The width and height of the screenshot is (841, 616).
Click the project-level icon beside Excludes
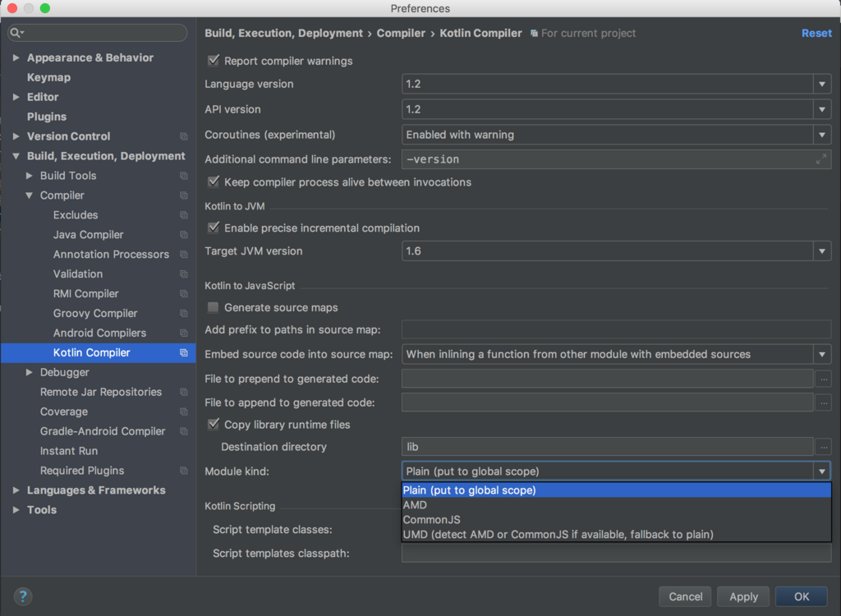click(x=183, y=215)
